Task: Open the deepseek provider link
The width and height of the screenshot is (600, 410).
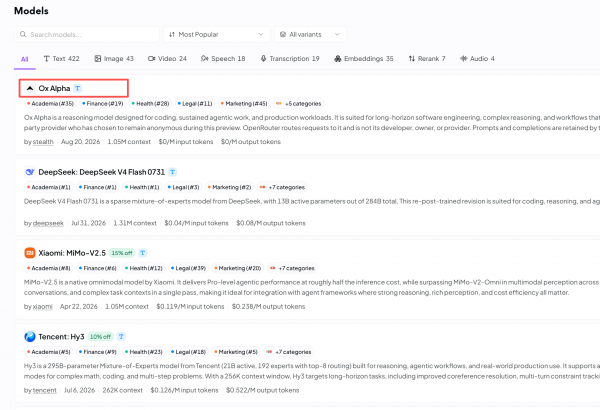Action: coord(48,223)
